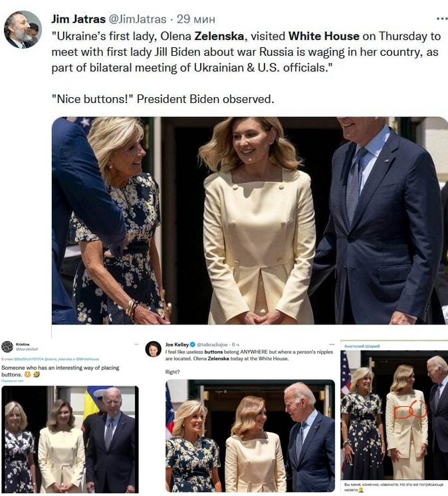Open Jim Jatras profile avatar

(x=23, y=29)
